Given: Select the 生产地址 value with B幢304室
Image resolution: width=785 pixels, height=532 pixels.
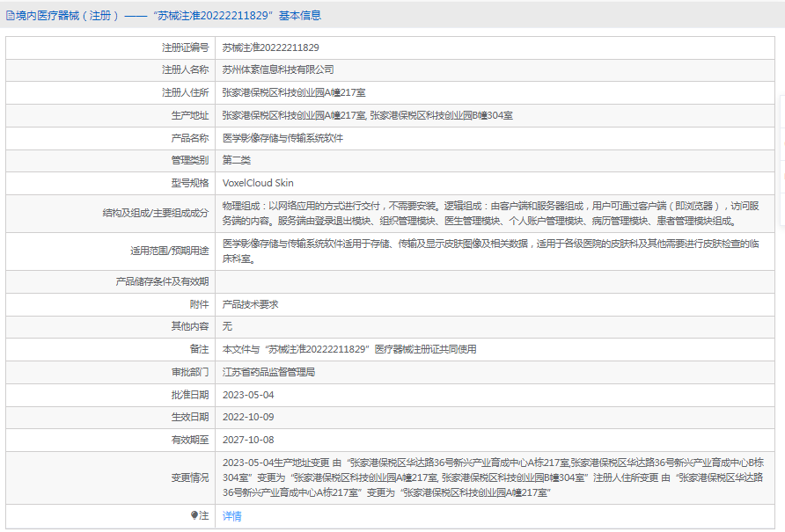Looking at the screenshot, I should [x=368, y=115].
